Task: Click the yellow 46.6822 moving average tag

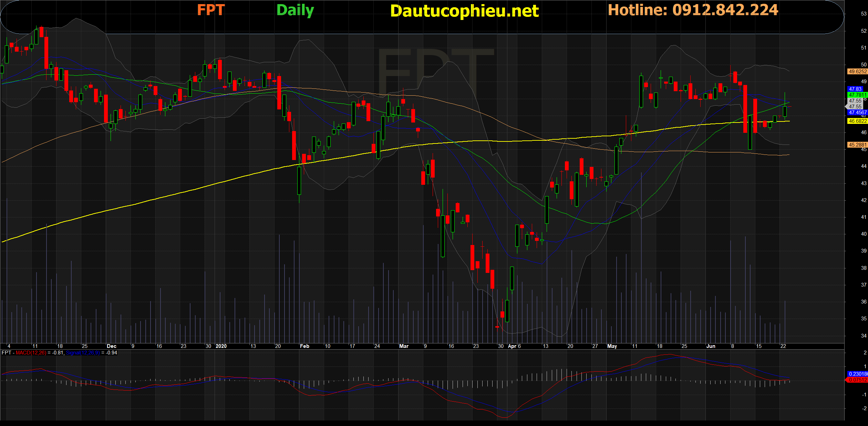Action: [x=857, y=121]
